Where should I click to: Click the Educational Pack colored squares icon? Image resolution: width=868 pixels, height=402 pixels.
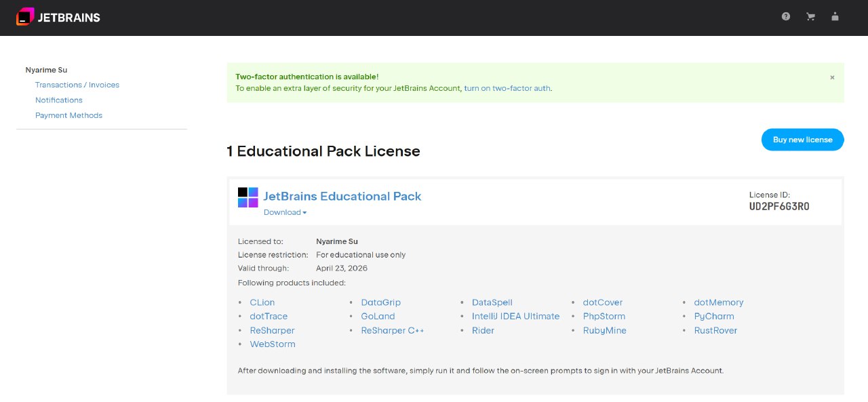point(248,197)
